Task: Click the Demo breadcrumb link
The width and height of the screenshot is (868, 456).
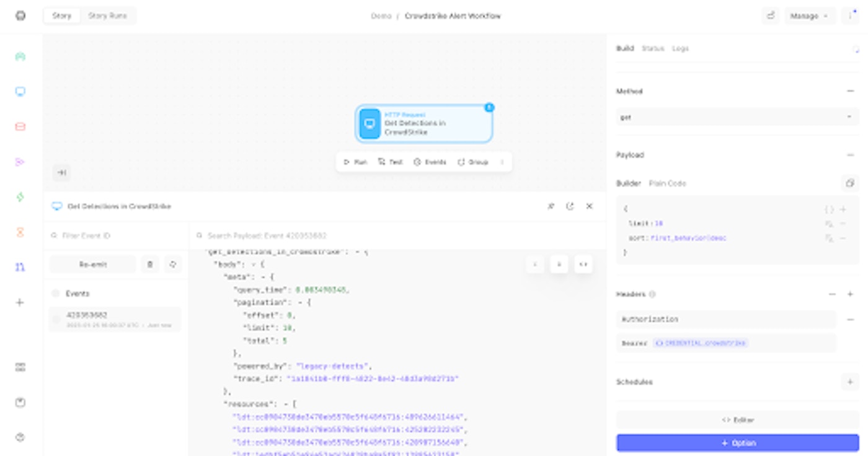Action: tap(381, 16)
